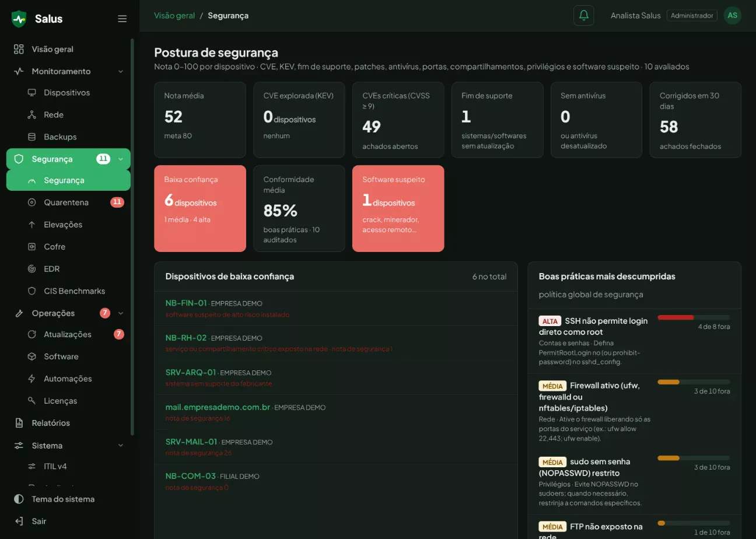Open device SRV-ARQ-01 link
756x539 pixels.
click(x=191, y=372)
